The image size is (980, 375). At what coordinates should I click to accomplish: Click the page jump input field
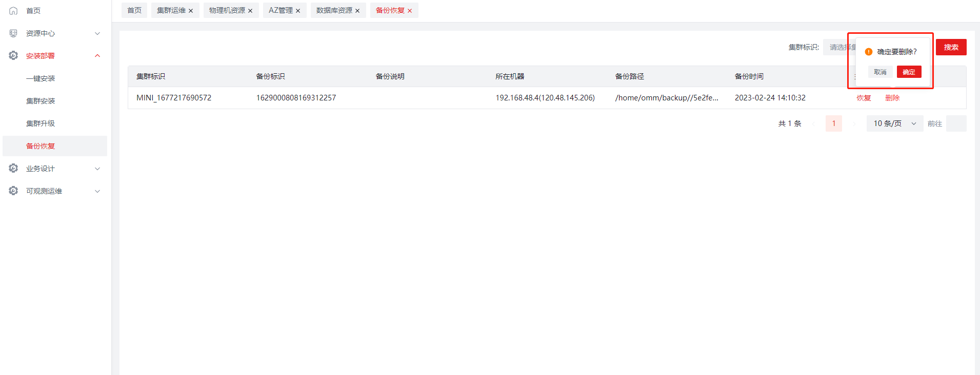(x=956, y=123)
